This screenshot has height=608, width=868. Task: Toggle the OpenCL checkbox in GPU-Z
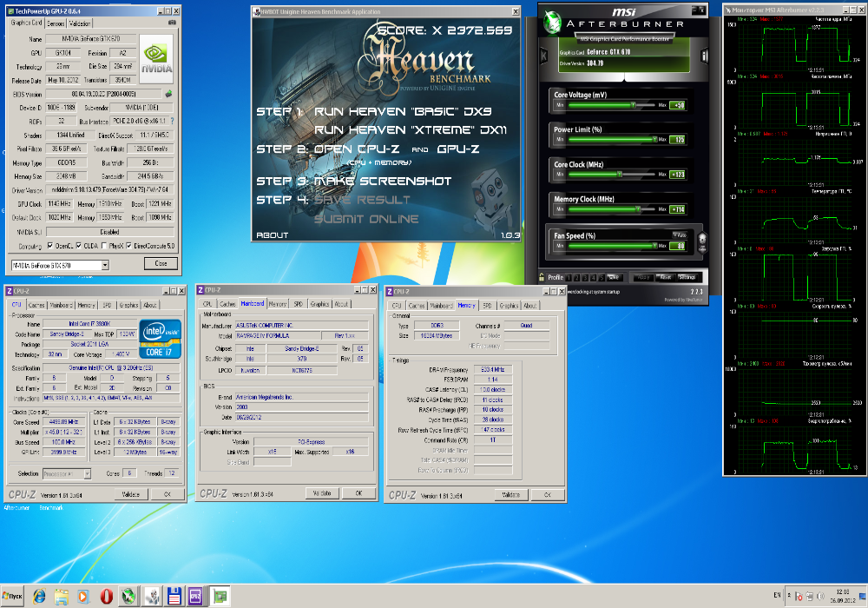[50, 246]
